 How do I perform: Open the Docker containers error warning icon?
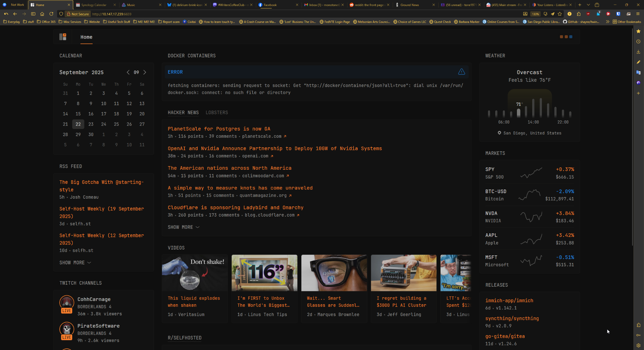[461, 72]
